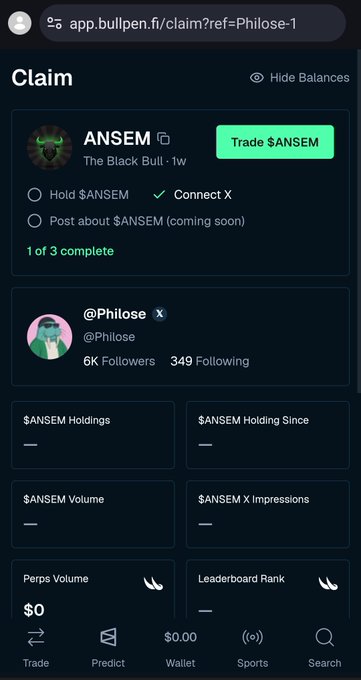
Task: Open the X badge next to @Philose
Action: [x=160, y=314]
